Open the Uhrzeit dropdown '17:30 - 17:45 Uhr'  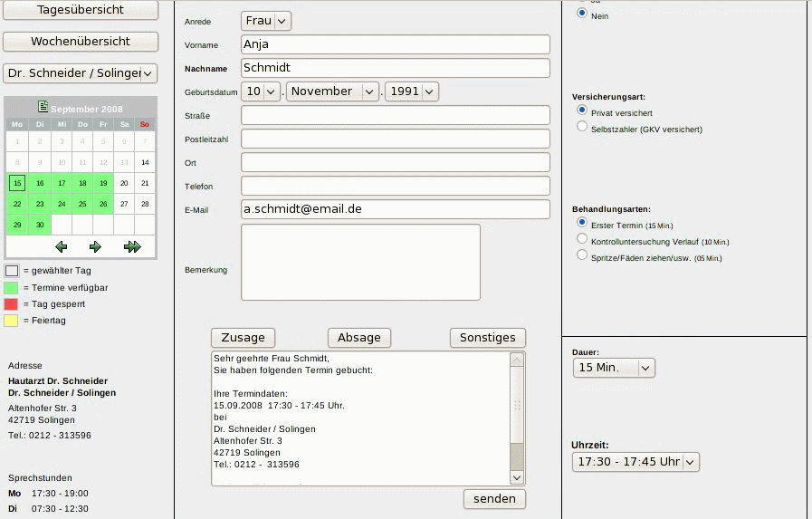(x=635, y=462)
